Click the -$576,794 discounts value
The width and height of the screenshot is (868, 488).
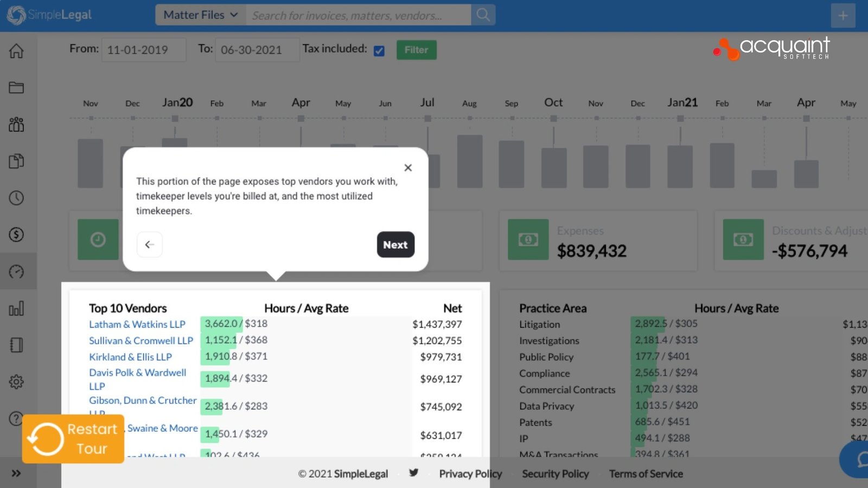[x=809, y=251]
